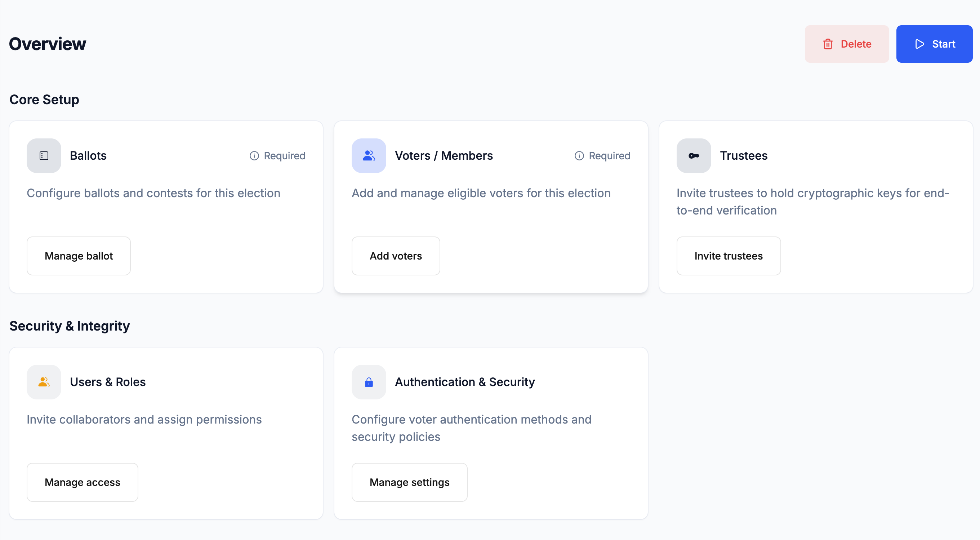Invite trustees for key verification
This screenshot has width=980, height=540.
point(729,256)
